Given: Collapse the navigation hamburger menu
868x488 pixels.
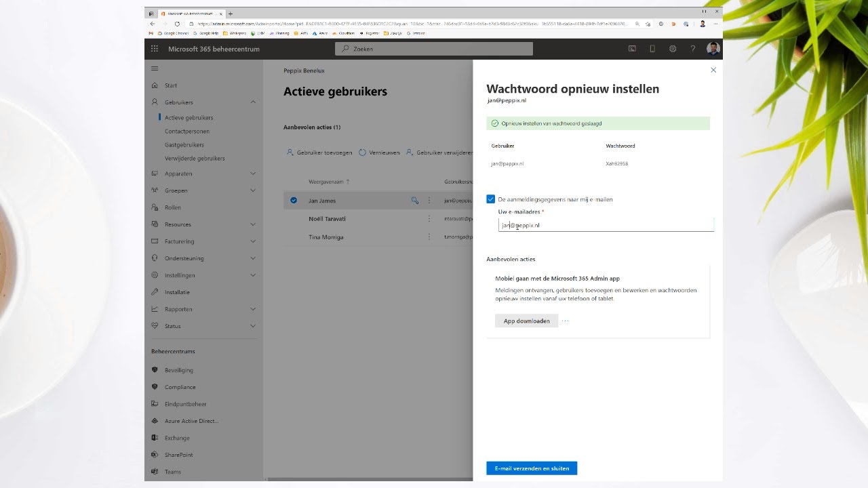Looking at the screenshot, I should [155, 68].
